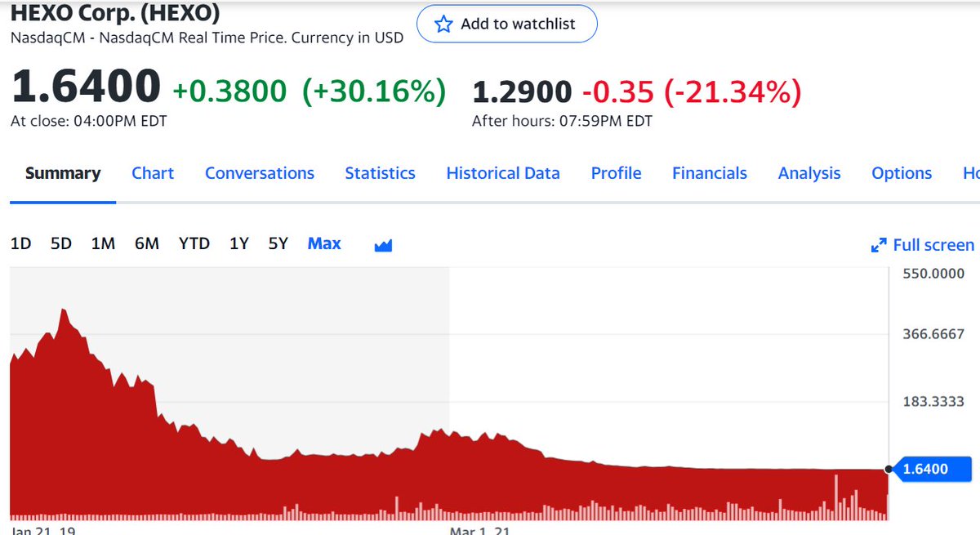Screen dimensions: 980x535
Task: Click the +0.3800 (+30.16%) change value
Action: tap(310, 91)
